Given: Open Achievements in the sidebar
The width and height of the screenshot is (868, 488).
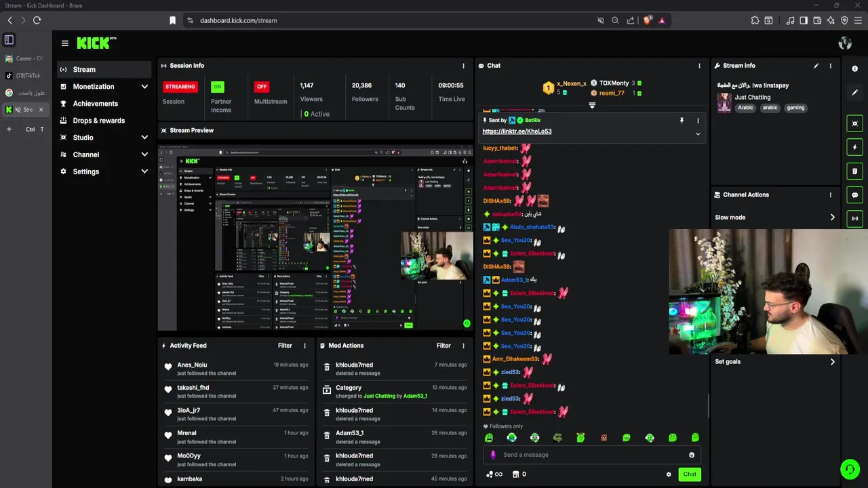Looking at the screenshot, I should pyautogui.click(x=104, y=104).
